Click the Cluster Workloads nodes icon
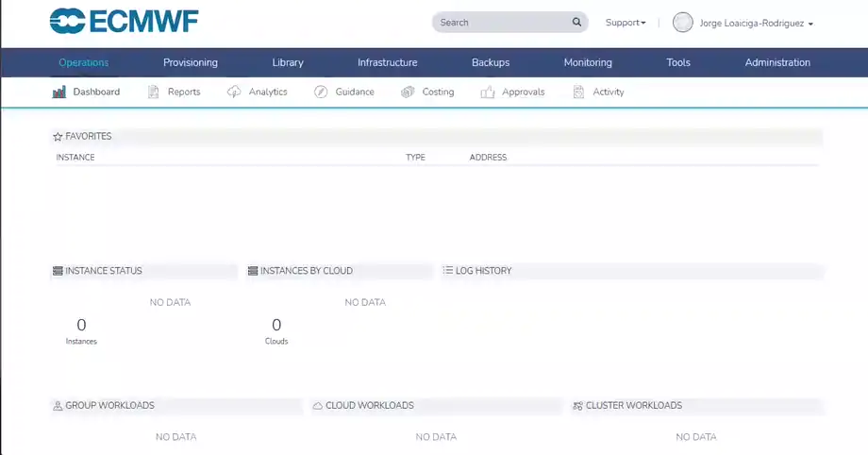The height and width of the screenshot is (455, 868). [x=578, y=406]
